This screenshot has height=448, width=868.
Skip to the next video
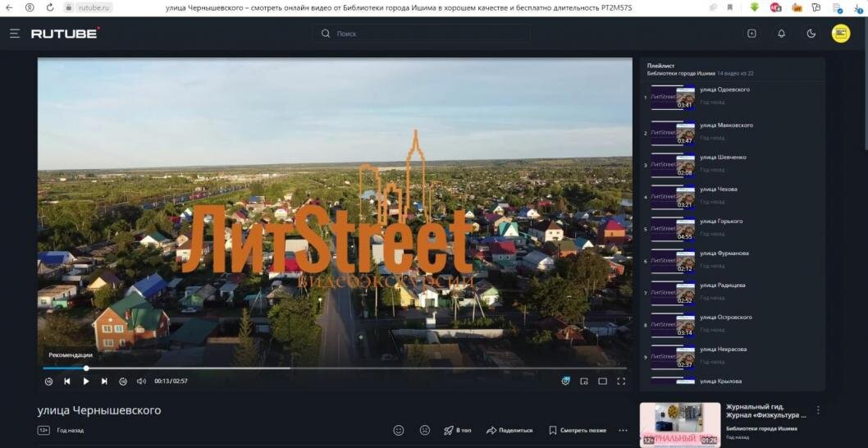104,382
